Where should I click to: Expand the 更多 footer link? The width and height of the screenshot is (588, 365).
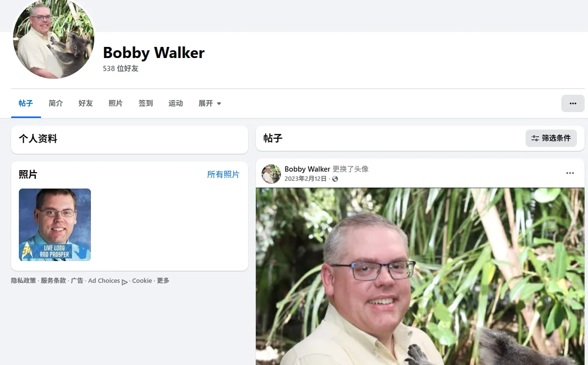coord(163,280)
